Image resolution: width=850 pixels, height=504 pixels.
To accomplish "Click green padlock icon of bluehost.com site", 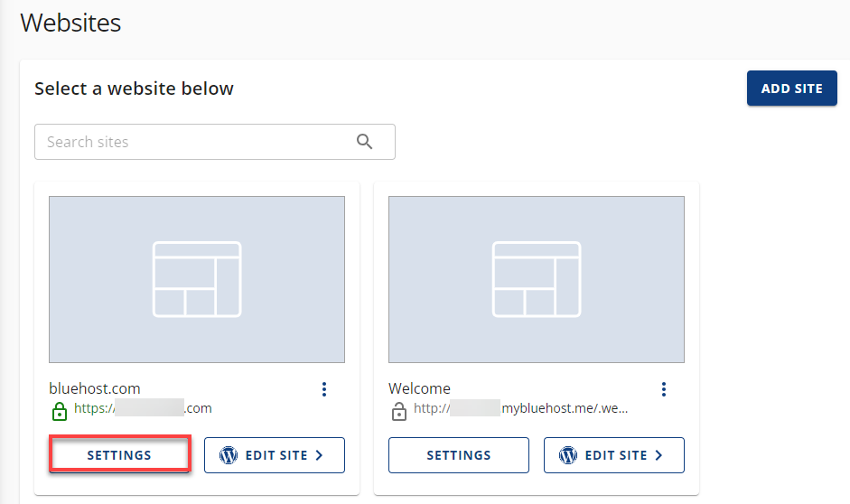I will 59,411.
